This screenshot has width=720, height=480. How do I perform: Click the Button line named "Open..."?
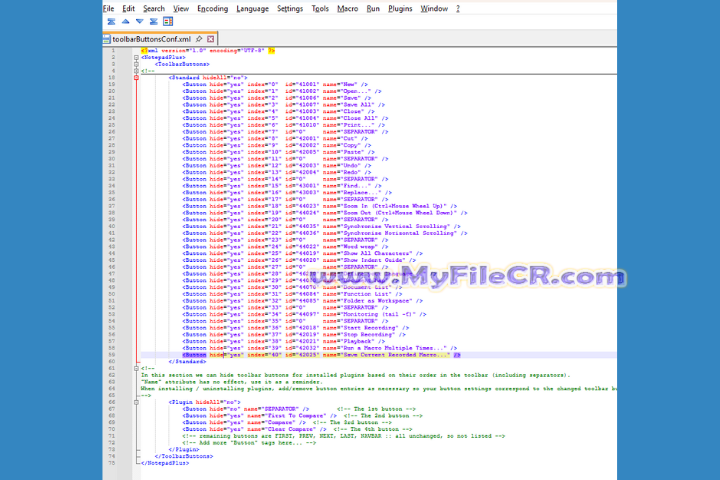pyautogui.click(x=282, y=91)
